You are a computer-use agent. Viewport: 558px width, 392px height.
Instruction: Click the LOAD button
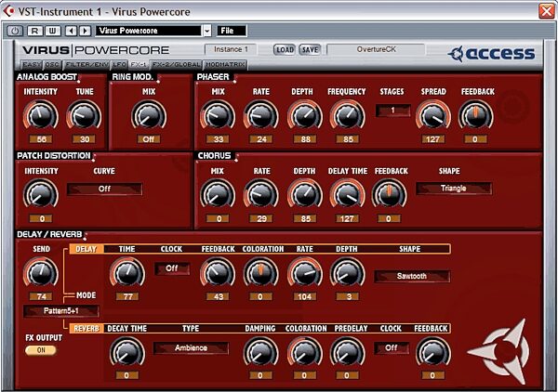click(285, 50)
